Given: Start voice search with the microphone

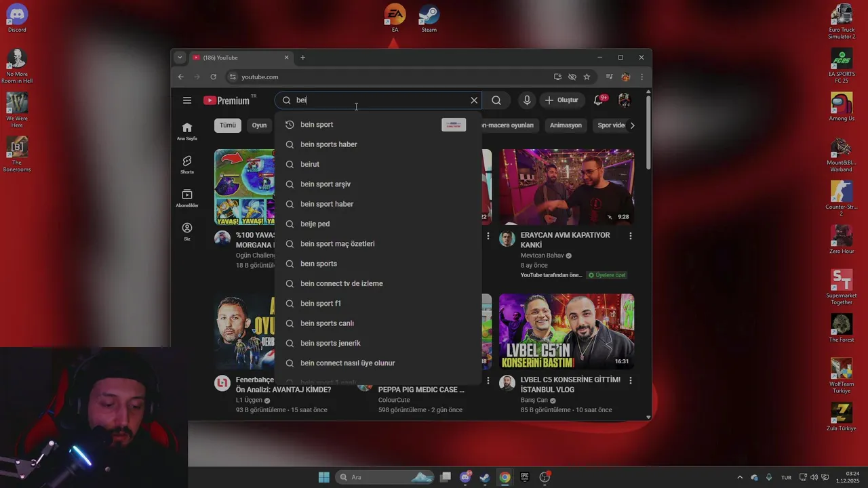Looking at the screenshot, I should 527,100.
